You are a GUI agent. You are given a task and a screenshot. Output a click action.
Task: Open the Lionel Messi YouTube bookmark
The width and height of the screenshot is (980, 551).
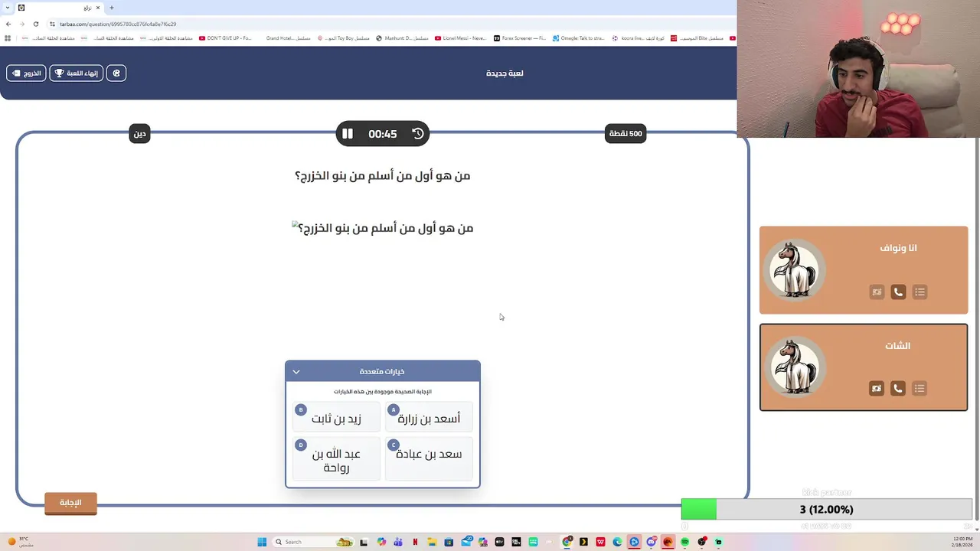coord(460,37)
